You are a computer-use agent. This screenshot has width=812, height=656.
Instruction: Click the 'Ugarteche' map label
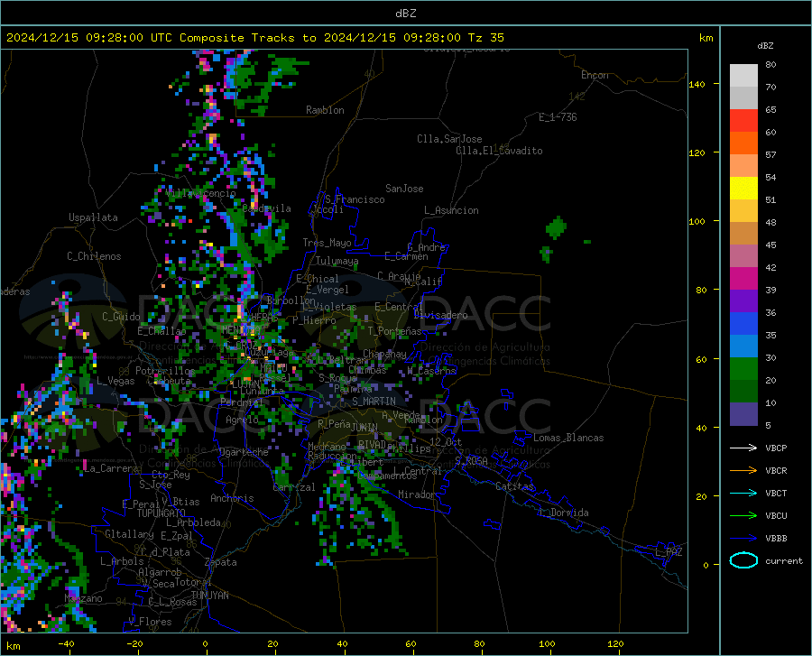pos(244,452)
